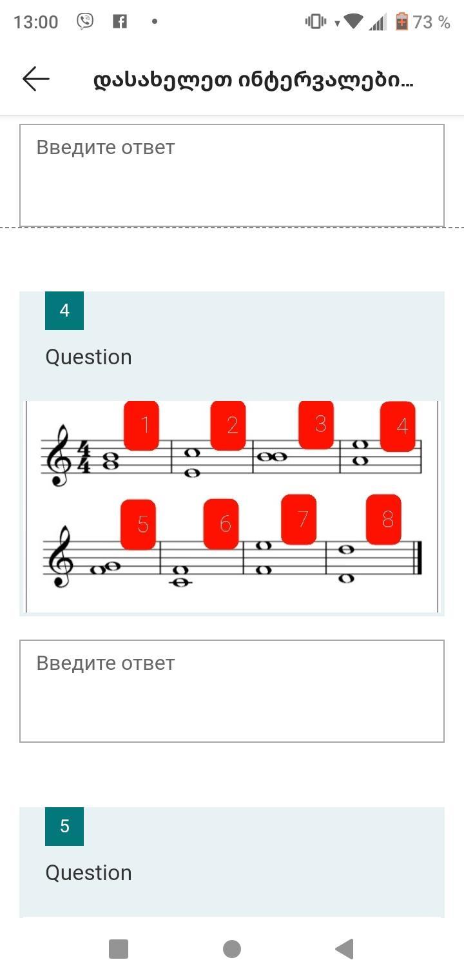Image resolution: width=464 pixels, height=980 pixels.
Task: Tap the red label numbered 5
Action: 139,524
